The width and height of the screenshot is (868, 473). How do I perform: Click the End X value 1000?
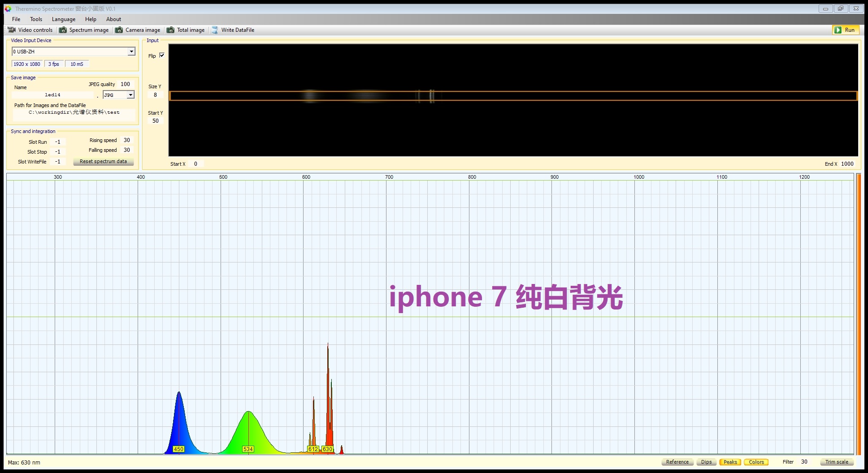847,164
